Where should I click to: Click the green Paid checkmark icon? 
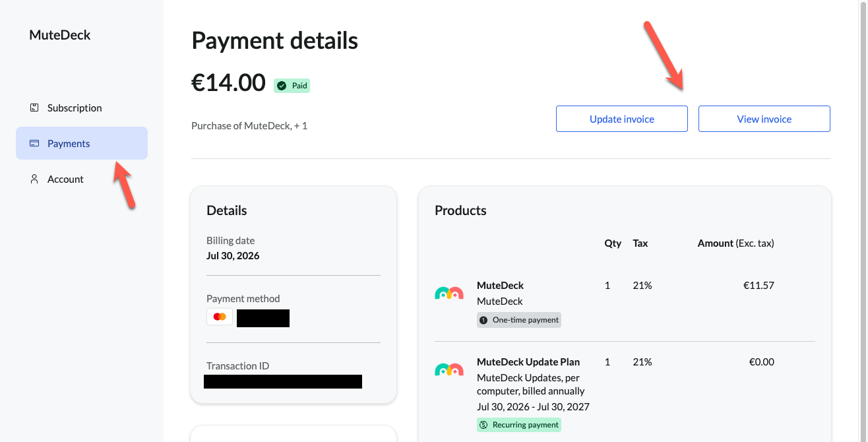click(282, 86)
